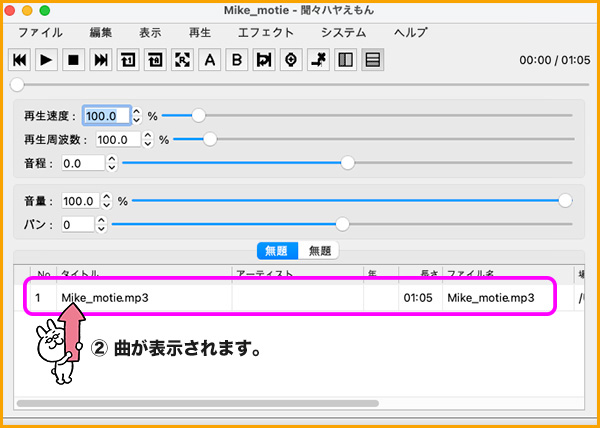Screen dimensions: 600x428
Task: Open the システム menu
Action: tap(343, 33)
